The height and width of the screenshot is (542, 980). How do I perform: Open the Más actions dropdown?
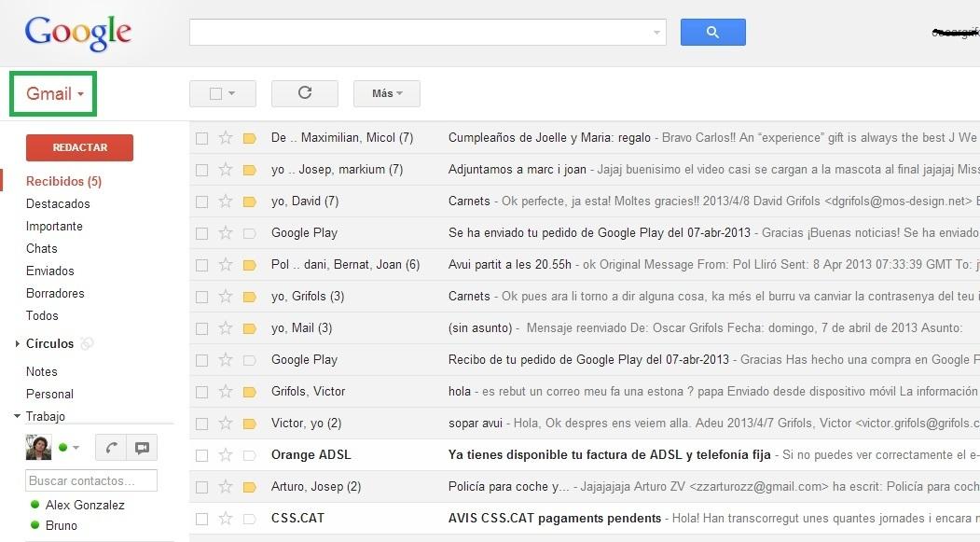(x=386, y=93)
